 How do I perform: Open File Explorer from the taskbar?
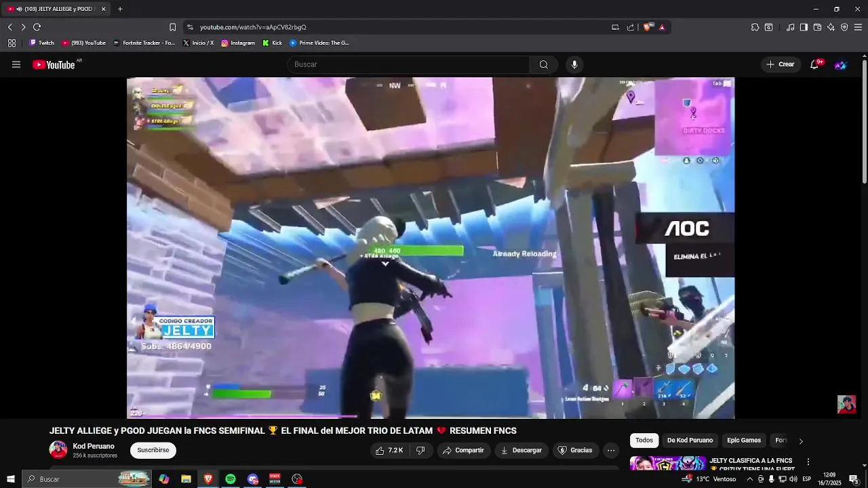186,479
